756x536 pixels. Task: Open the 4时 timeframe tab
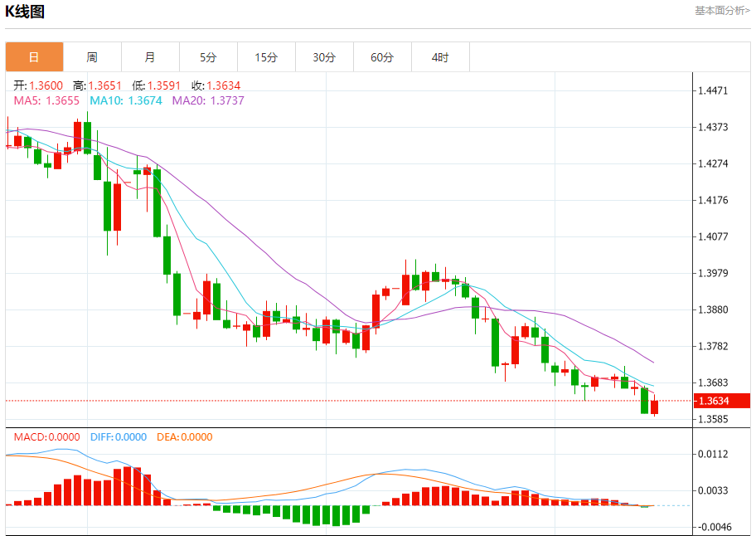tap(440, 57)
